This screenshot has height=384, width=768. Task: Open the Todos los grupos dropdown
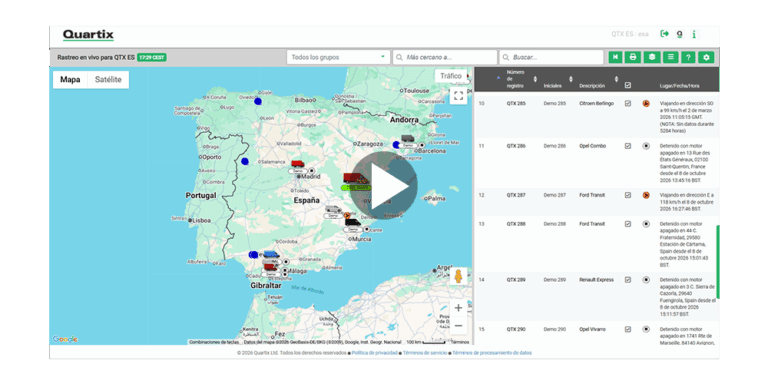click(x=338, y=57)
